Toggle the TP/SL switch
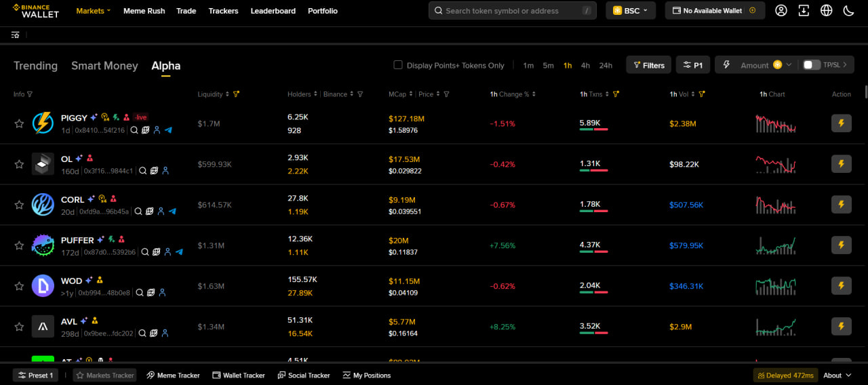This screenshot has width=868, height=385. 811,65
